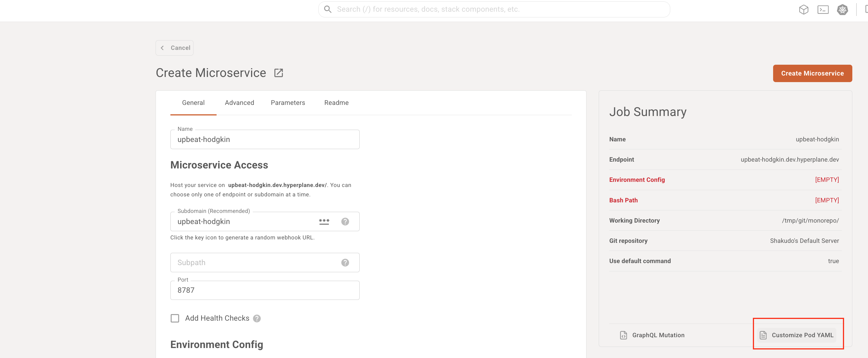This screenshot has width=868, height=358.
Task: Click the key icon to generate webhook URL
Action: (324, 221)
